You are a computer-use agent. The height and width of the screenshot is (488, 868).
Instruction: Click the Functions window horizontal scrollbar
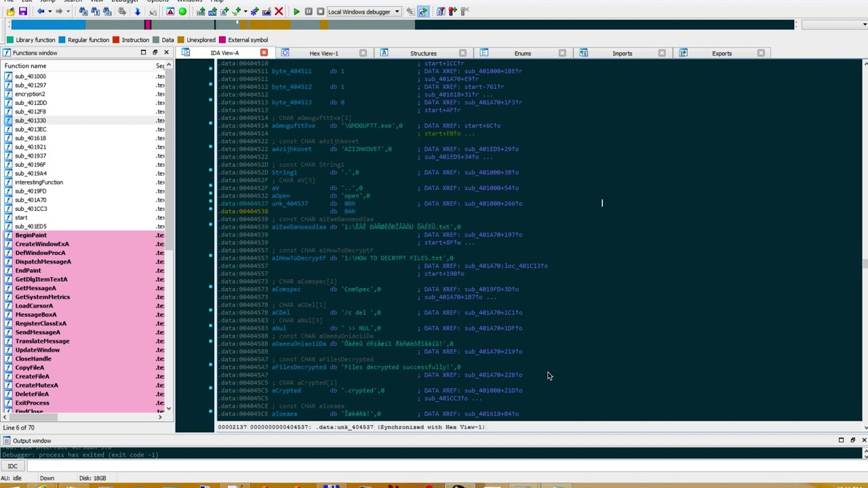pos(84,417)
